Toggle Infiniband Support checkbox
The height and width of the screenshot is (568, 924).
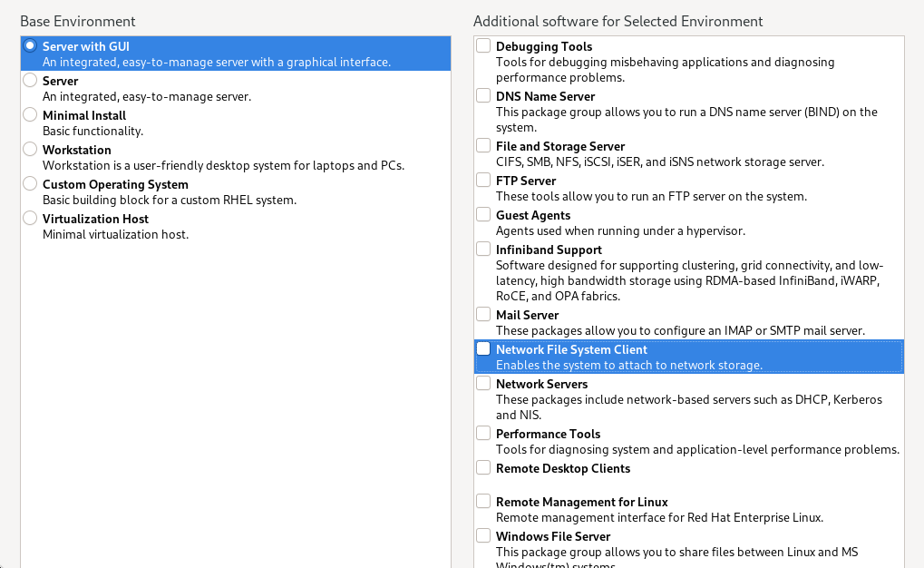pyautogui.click(x=484, y=250)
